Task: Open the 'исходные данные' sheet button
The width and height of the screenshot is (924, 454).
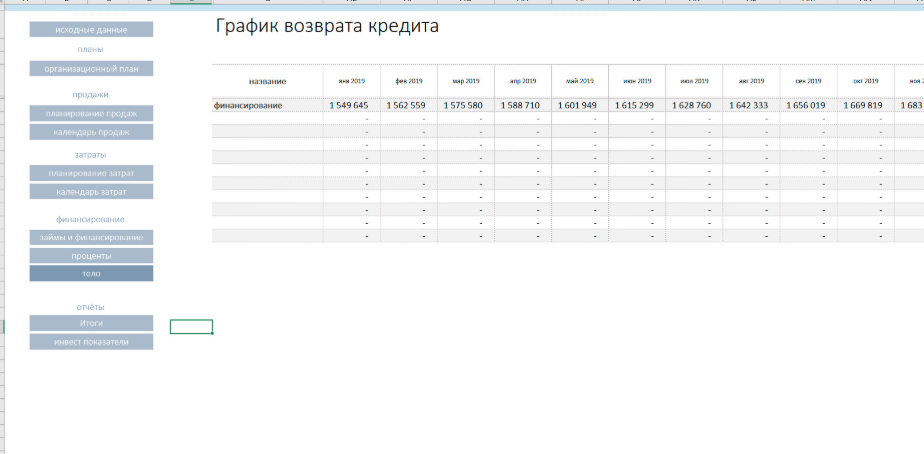Action: pyautogui.click(x=91, y=30)
